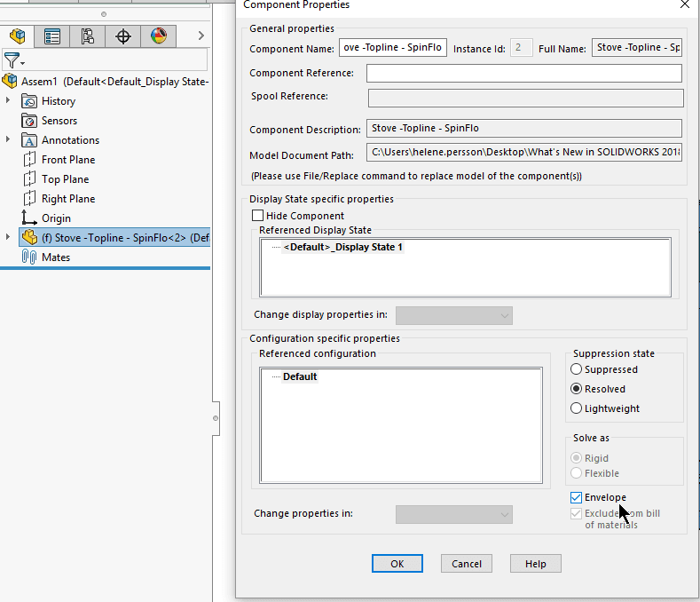Click the Cancel button
The height and width of the screenshot is (602, 700).
pyautogui.click(x=467, y=564)
